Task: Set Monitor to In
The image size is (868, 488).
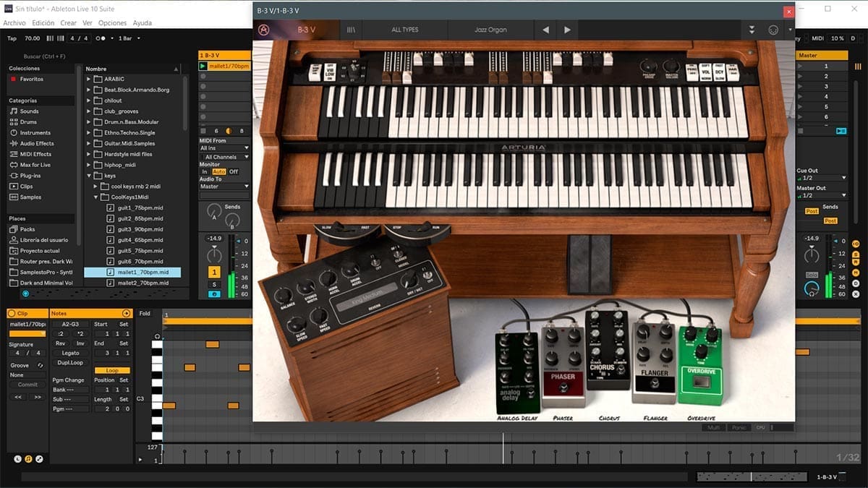Action: pyautogui.click(x=205, y=171)
